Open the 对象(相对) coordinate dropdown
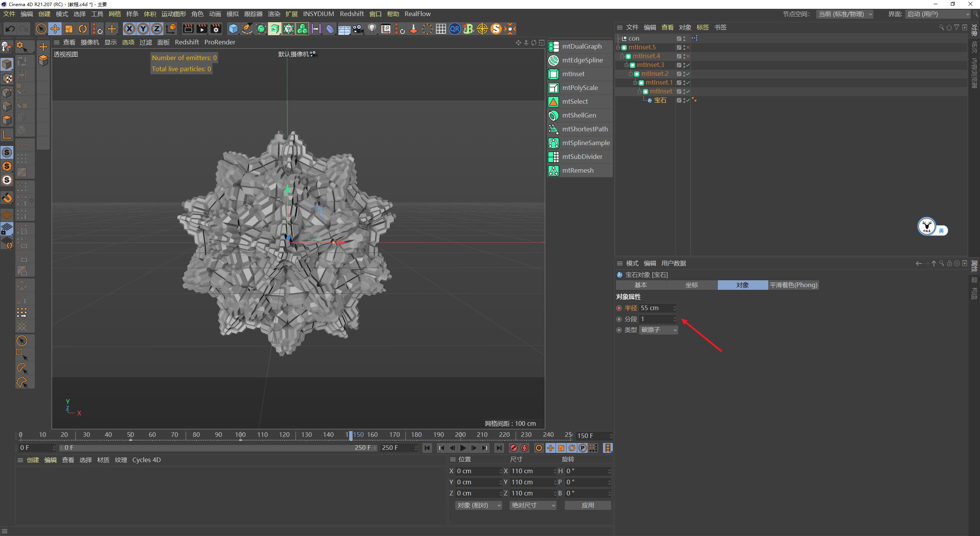The width and height of the screenshot is (980, 536). tap(478, 505)
